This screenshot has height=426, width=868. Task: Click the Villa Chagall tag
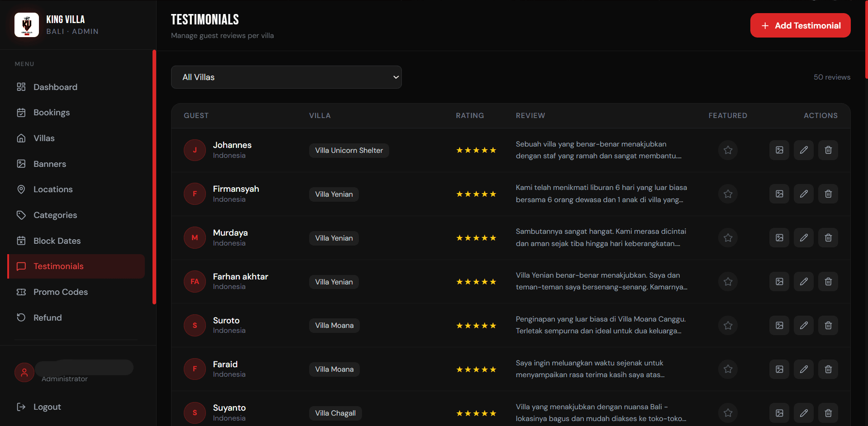pyautogui.click(x=335, y=413)
